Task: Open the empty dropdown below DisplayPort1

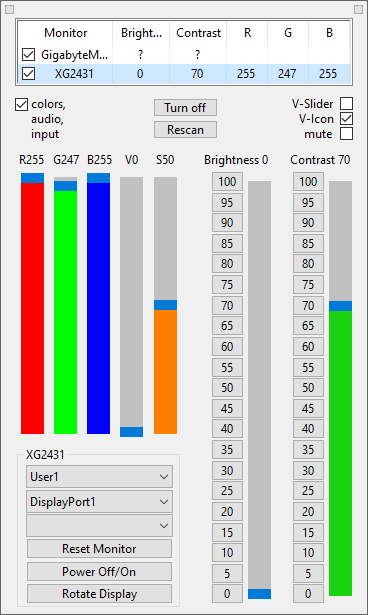Action: (99, 526)
